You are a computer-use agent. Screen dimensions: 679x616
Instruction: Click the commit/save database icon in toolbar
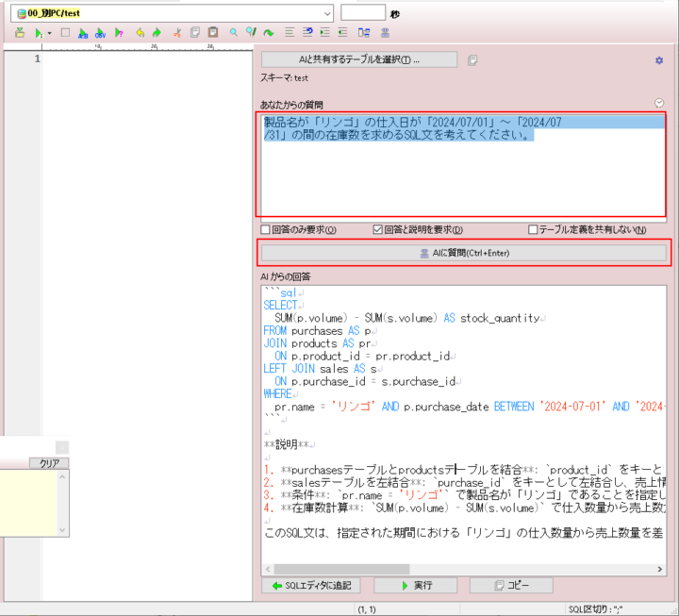[x=20, y=32]
